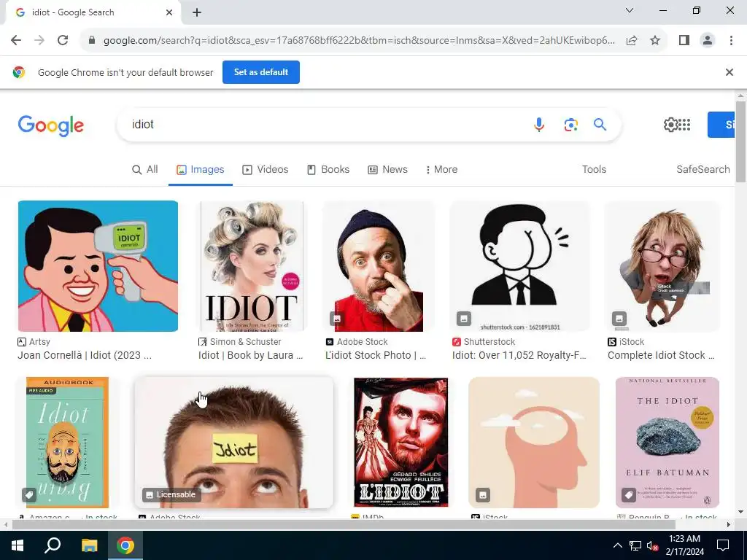Screen dimensions: 747x560
Task: Open Google quick settings gear icon
Action: click(x=670, y=125)
